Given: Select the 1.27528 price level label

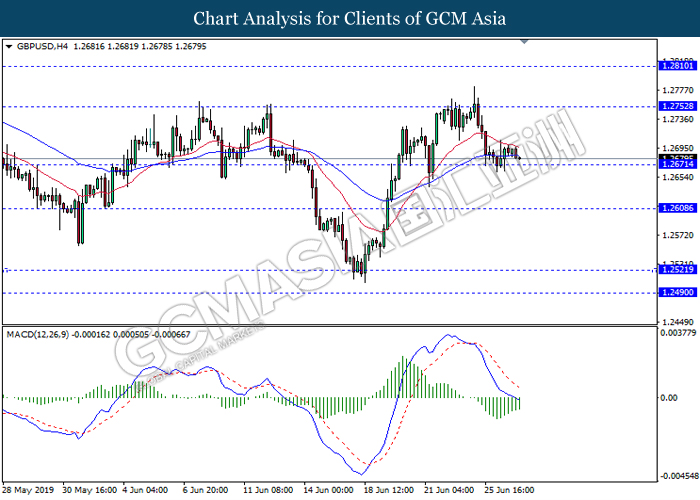Looking at the screenshot, I should [x=678, y=106].
